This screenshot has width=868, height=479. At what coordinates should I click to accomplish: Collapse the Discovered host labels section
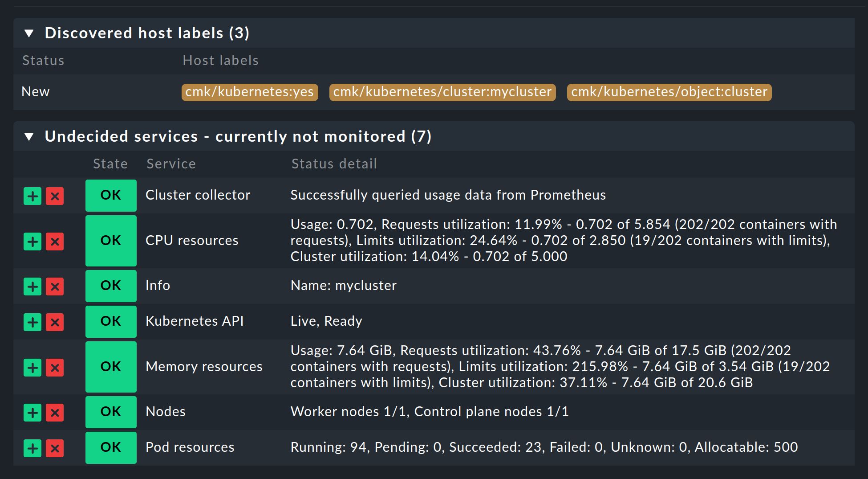point(29,33)
